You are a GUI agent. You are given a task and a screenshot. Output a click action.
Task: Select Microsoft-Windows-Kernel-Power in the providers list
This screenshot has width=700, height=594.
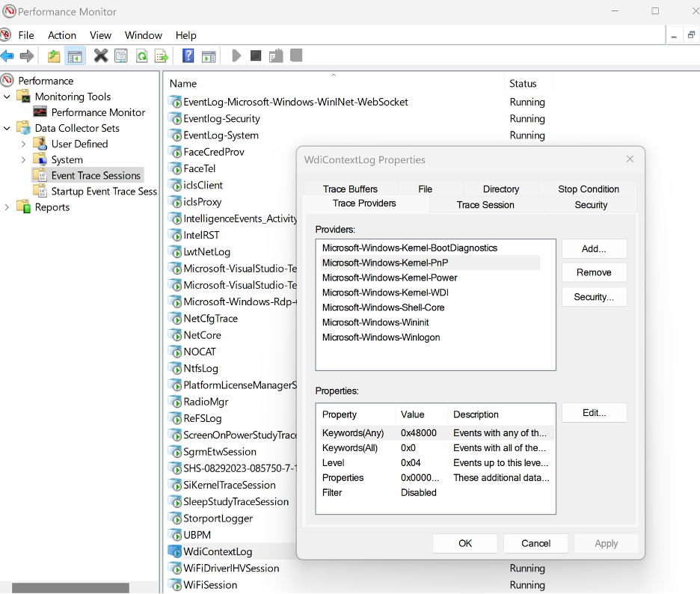click(x=390, y=278)
